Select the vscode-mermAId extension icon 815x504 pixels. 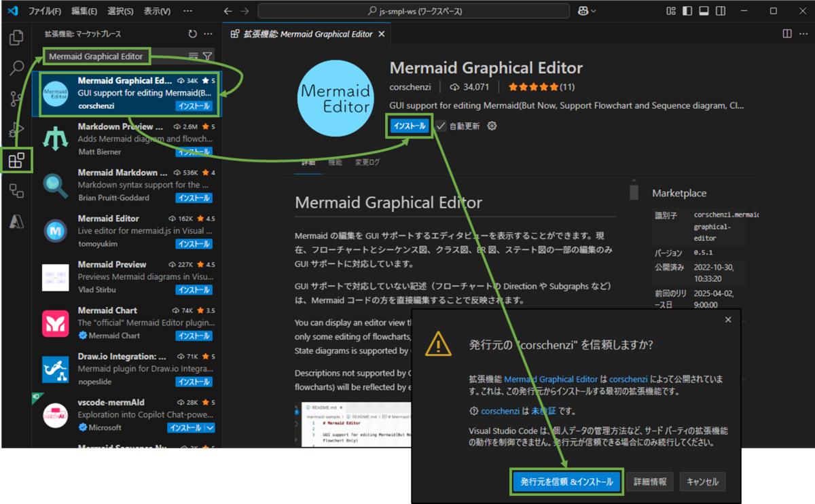pyautogui.click(x=55, y=415)
